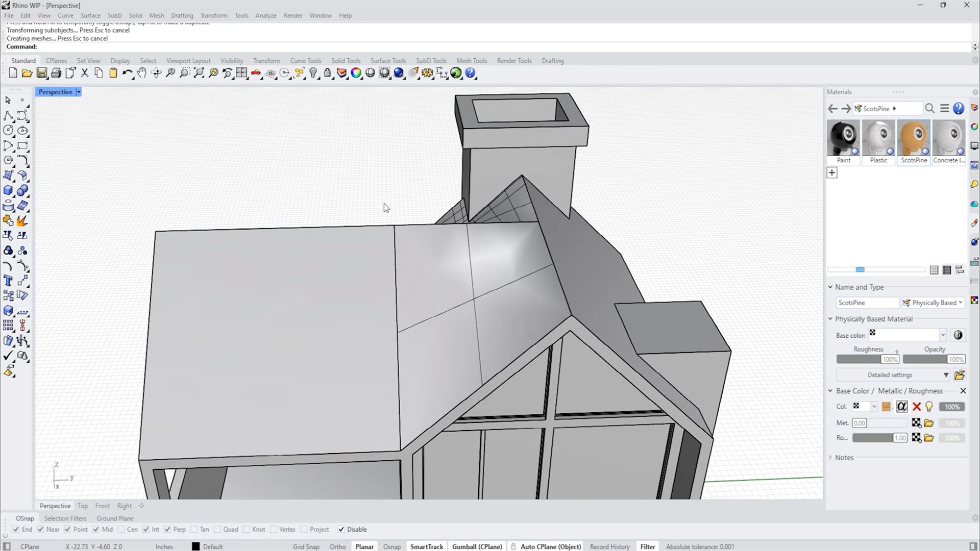The image size is (980, 551).
Task: Click the SubD toolbar icon
Action: click(x=430, y=60)
